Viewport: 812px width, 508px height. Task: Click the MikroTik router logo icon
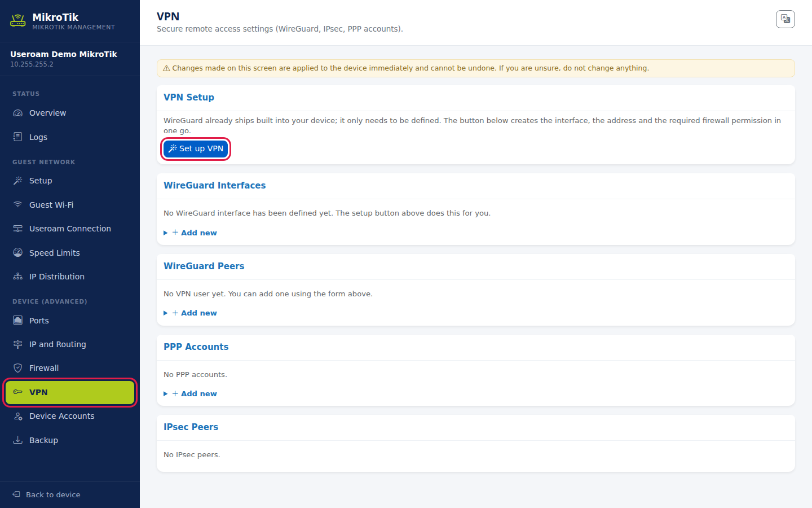coord(18,21)
